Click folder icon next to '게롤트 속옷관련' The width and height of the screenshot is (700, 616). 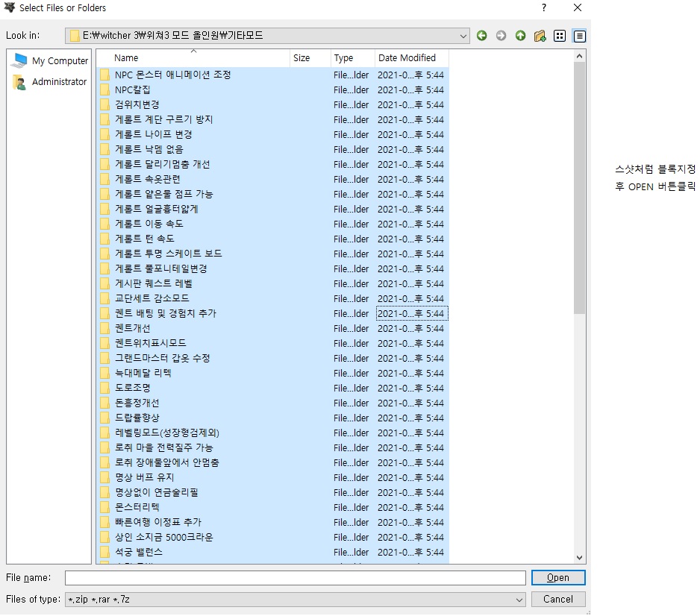105,179
